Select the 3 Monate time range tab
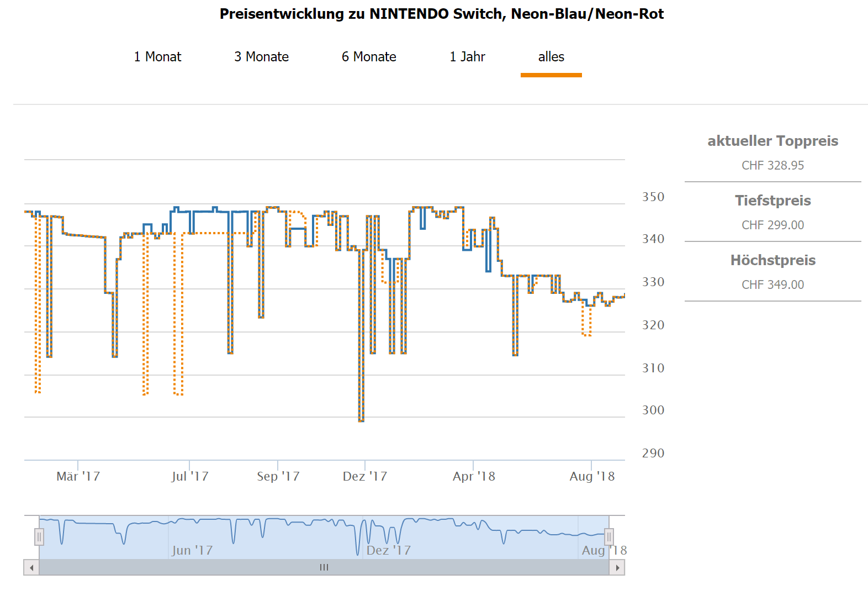Screen dimensions: 868x606 261,57
